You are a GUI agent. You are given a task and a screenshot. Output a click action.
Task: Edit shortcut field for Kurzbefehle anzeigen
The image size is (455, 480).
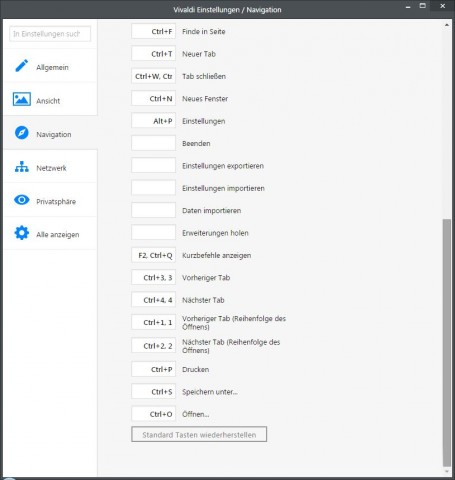click(153, 255)
